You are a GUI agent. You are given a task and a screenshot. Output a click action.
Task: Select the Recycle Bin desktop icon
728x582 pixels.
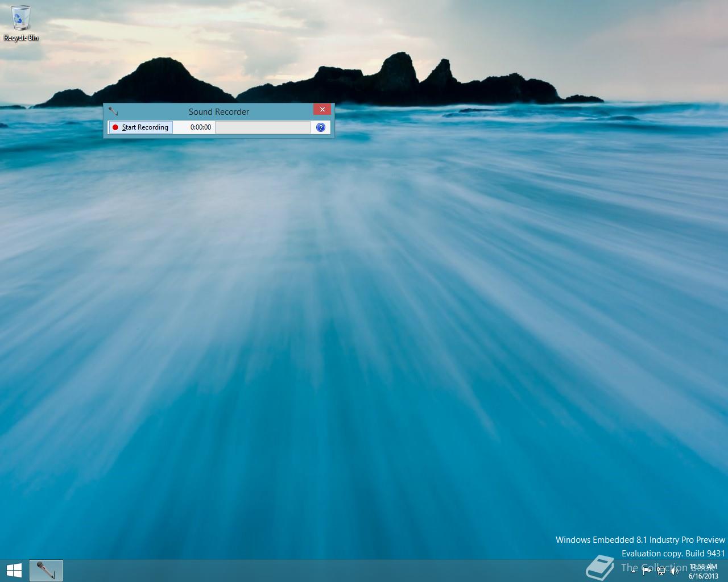[21, 23]
